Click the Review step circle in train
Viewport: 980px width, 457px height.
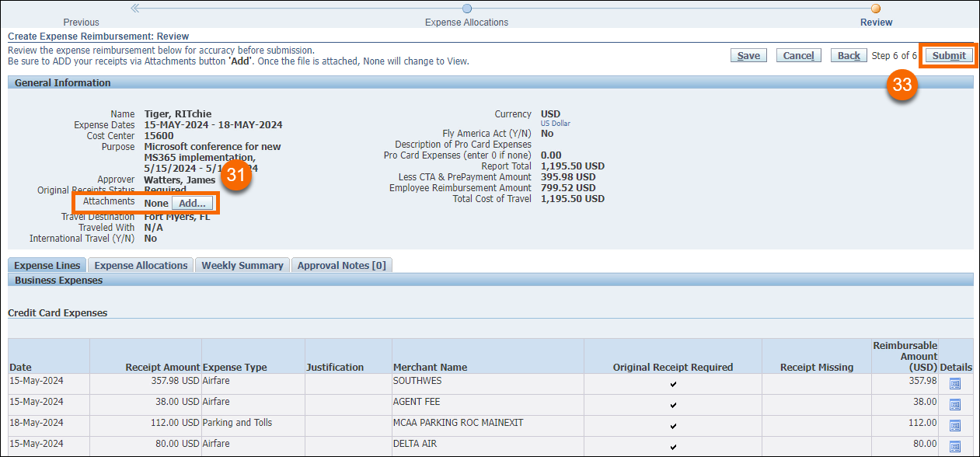[x=876, y=9]
